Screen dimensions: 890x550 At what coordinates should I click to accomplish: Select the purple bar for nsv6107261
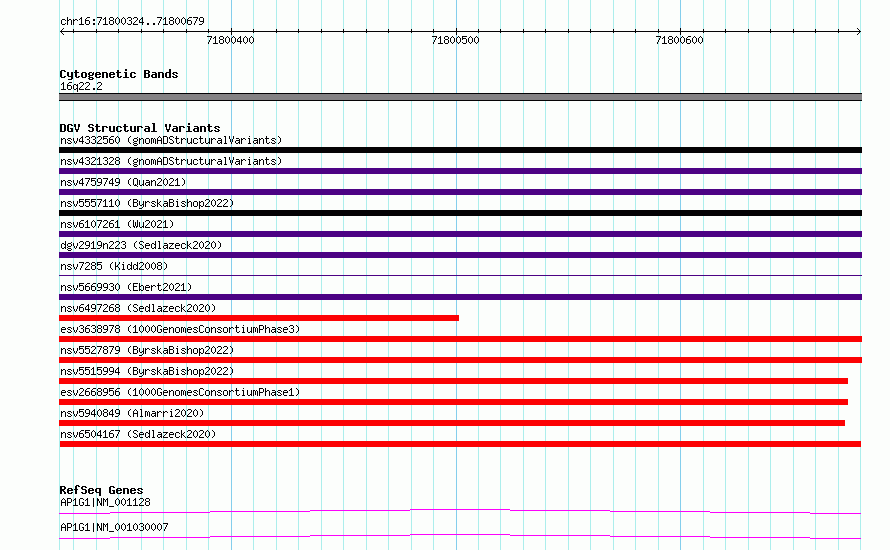click(x=460, y=234)
